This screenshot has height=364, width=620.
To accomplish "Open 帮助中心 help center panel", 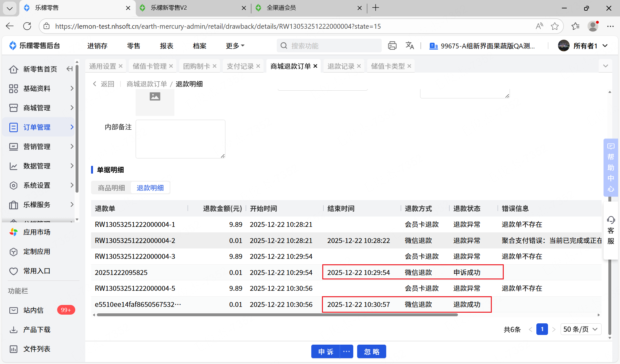I will 611,167.
